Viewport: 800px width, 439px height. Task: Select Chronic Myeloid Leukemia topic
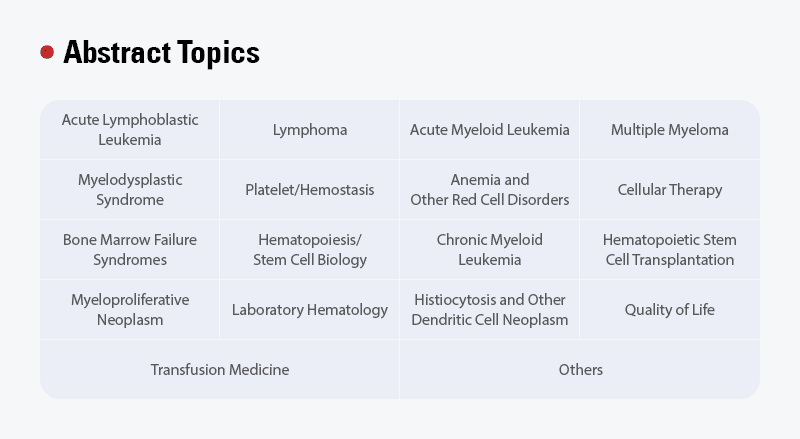coord(490,250)
